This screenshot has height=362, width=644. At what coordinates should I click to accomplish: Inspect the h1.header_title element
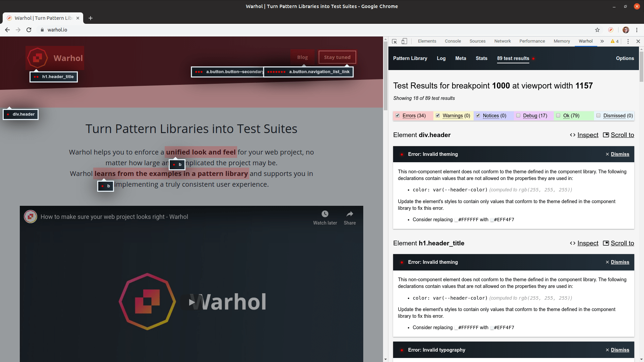[x=584, y=243]
